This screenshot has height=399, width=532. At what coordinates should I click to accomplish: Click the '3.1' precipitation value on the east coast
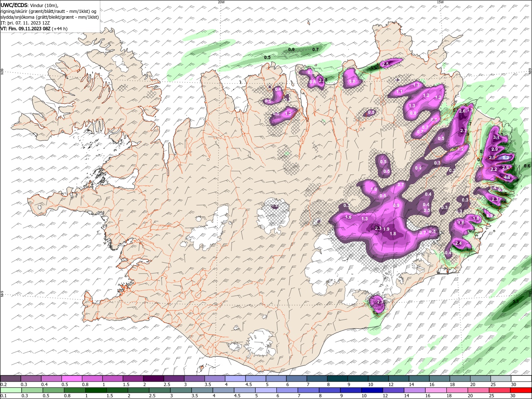496,137
